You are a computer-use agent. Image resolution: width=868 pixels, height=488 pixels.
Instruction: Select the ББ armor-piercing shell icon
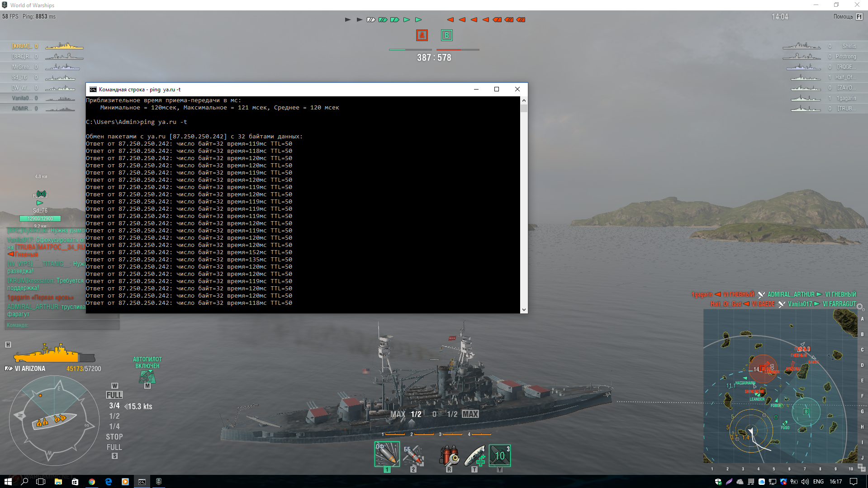coord(413,455)
